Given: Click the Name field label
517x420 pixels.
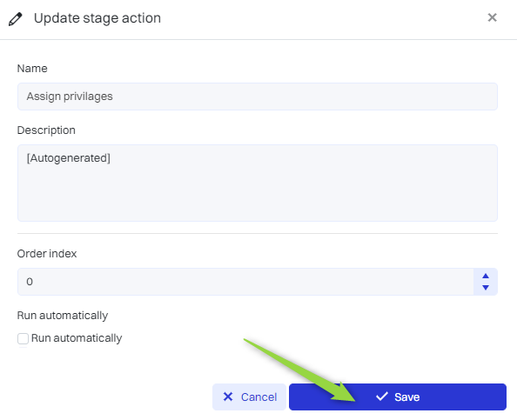Looking at the screenshot, I should pyautogui.click(x=32, y=69).
